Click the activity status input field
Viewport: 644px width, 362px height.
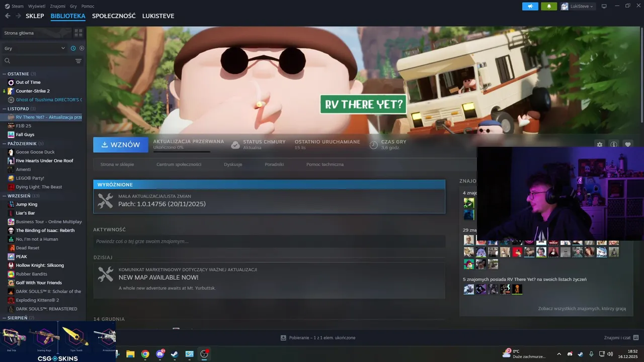pos(269,241)
